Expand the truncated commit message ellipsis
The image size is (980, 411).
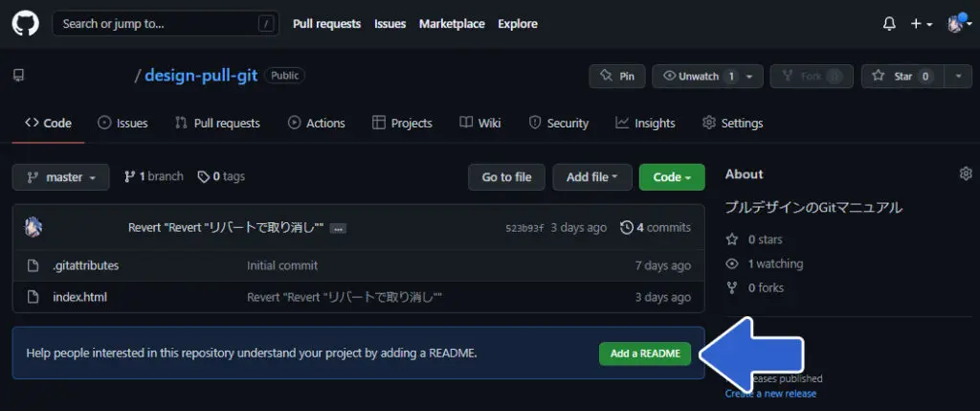[x=338, y=228]
